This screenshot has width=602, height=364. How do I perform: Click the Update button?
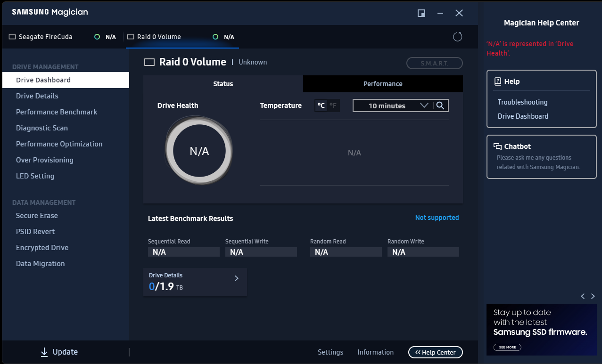click(59, 352)
